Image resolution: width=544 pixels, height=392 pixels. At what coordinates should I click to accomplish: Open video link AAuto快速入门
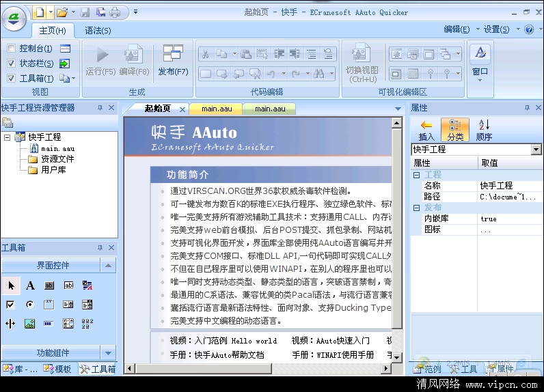pos(331,341)
